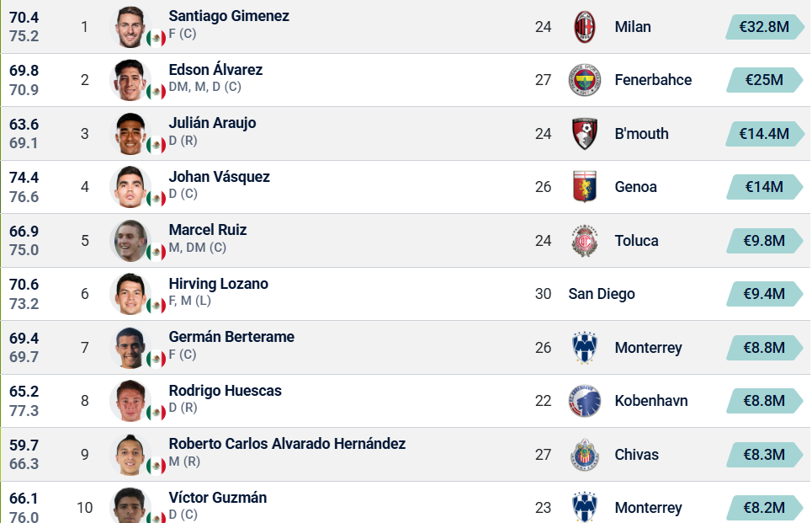Image resolution: width=812 pixels, height=523 pixels.
Task: Click the €32.8M market value tag
Action: [x=764, y=27]
